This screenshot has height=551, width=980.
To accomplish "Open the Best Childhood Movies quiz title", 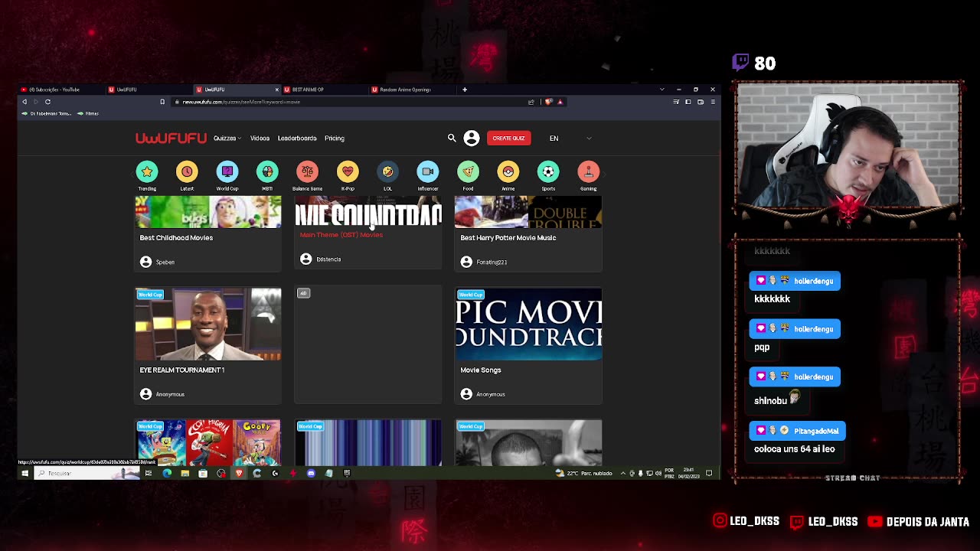I will click(x=176, y=238).
